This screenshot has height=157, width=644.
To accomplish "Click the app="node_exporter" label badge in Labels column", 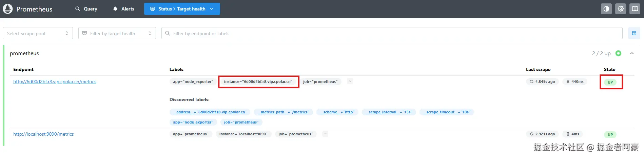I will (193, 82).
